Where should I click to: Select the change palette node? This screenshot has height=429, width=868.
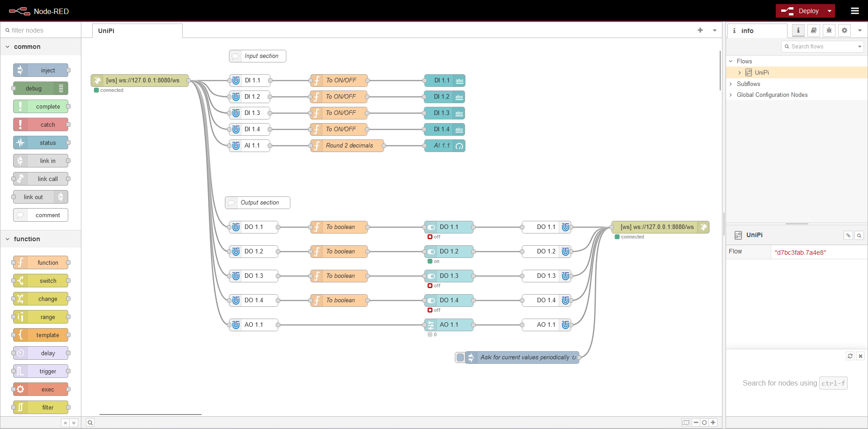(41, 299)
